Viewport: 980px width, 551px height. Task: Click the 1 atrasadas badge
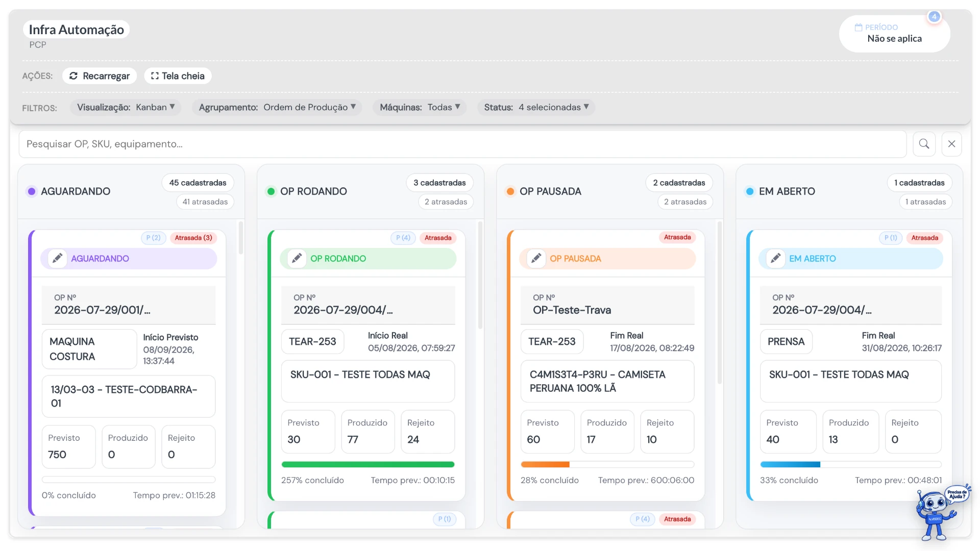coord(926,202)
